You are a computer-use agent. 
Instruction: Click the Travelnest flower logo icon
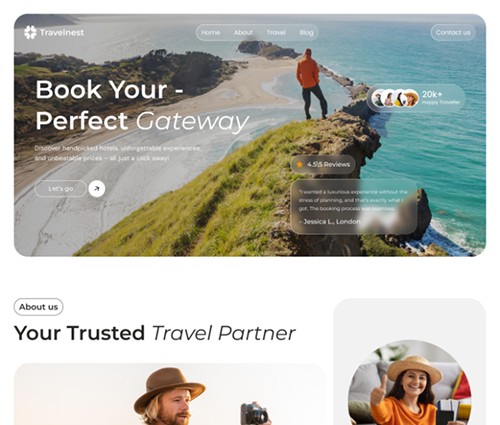click(30, 32)
